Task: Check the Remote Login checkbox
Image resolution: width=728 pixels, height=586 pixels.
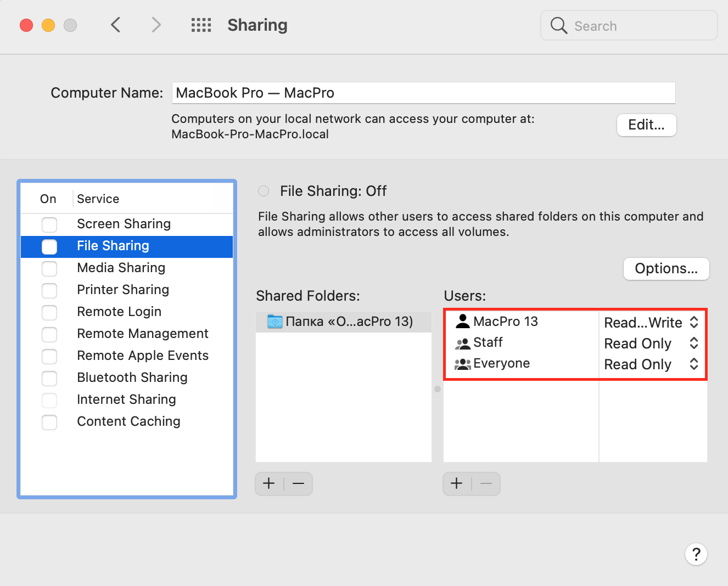Action: pos(49,312)
